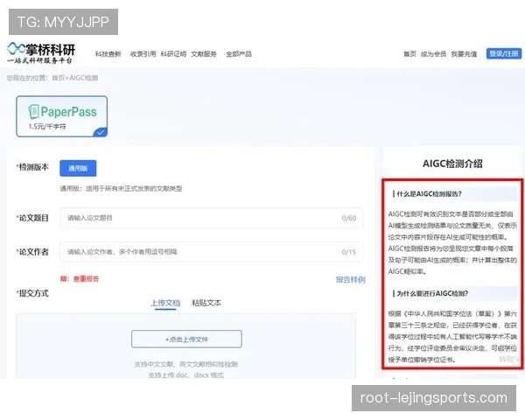Open the 科研证明 menu
Screen dimensions: 525x420
pyautogui.click(x=173, y=54)
